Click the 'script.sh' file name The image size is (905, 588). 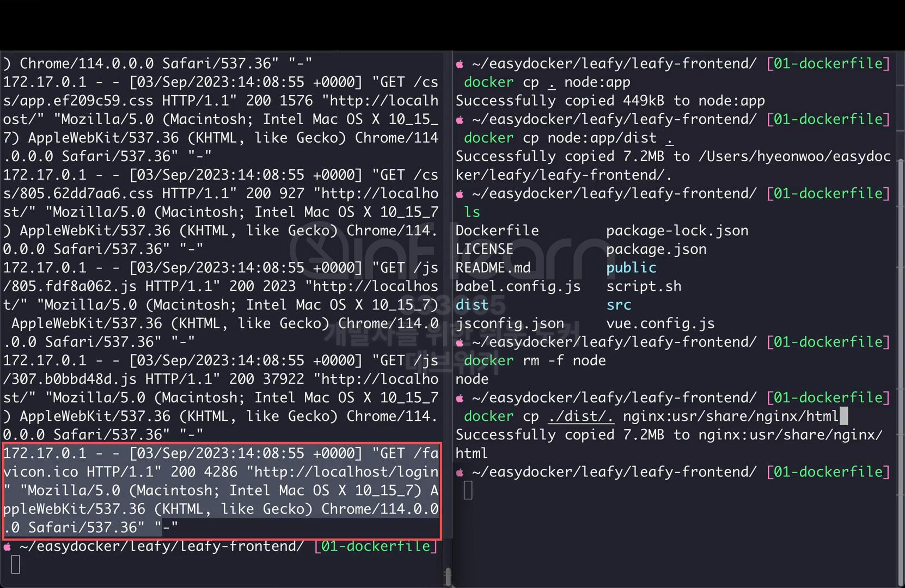click(x=644, y=286)
